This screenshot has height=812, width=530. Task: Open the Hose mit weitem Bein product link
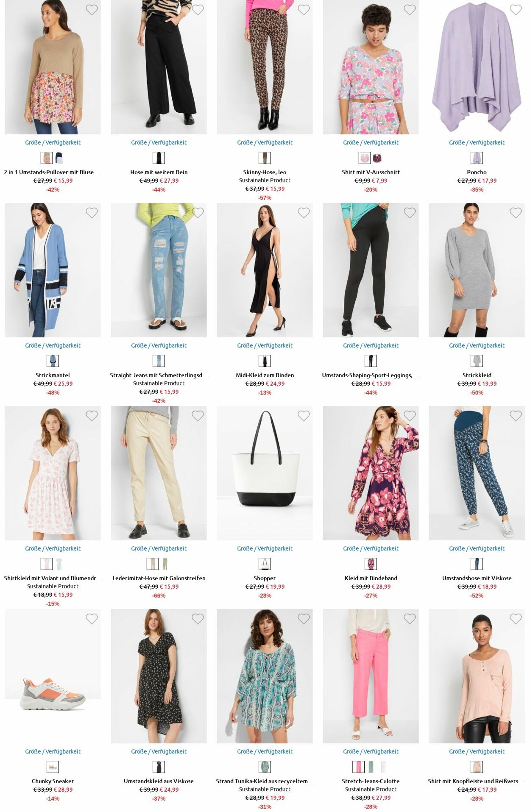coord(159,172)
